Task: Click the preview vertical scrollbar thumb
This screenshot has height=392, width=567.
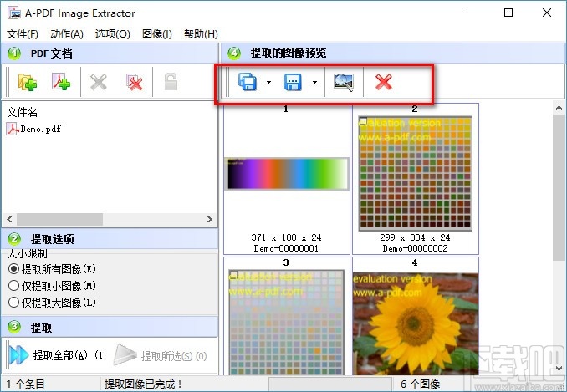Action: [x=559, y=187]
